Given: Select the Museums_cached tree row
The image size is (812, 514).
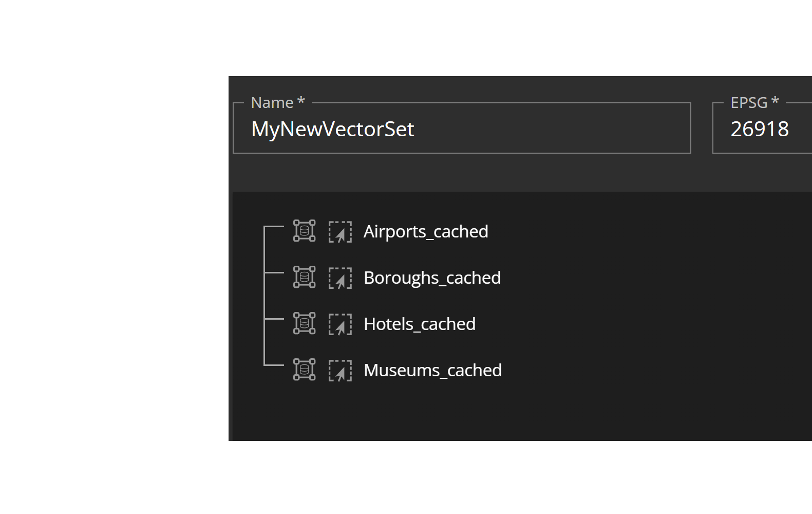Looking at the screenshot, I should point(397,370).
